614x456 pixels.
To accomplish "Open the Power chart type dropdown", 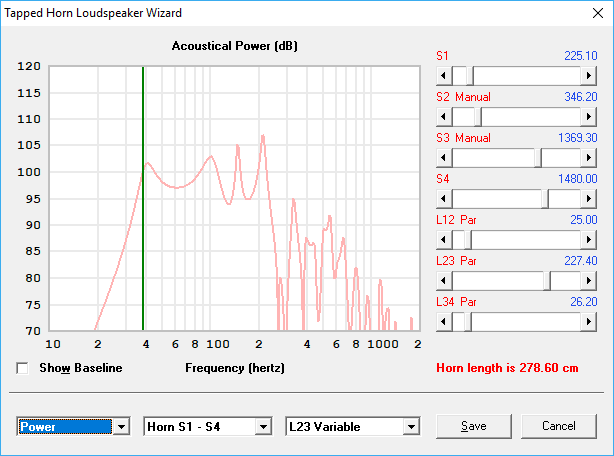I will [x=121, y=427].
